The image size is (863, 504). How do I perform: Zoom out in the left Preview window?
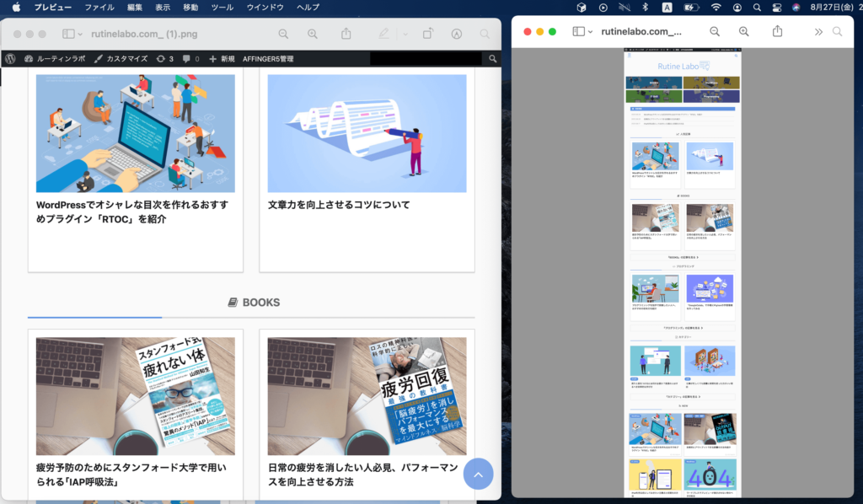[x=283, y=34]
